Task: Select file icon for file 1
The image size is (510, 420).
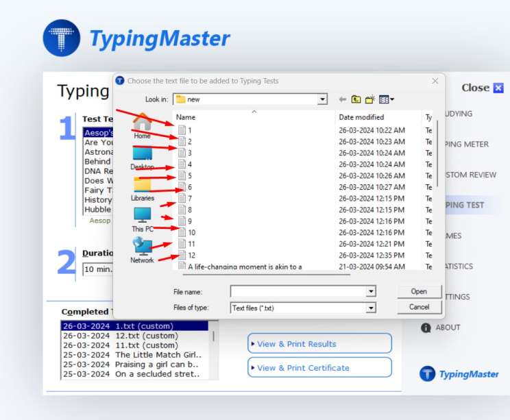Action: pos(182,130)
